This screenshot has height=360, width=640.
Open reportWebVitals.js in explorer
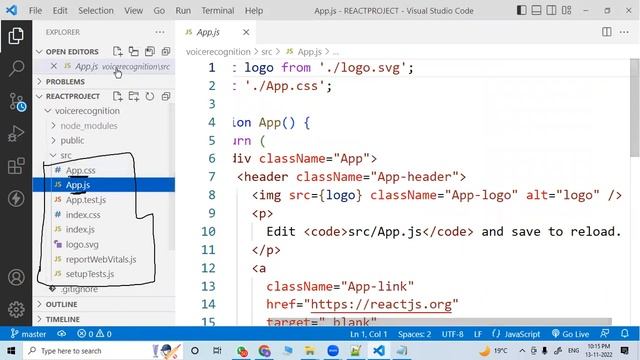[x=101, y=259]
